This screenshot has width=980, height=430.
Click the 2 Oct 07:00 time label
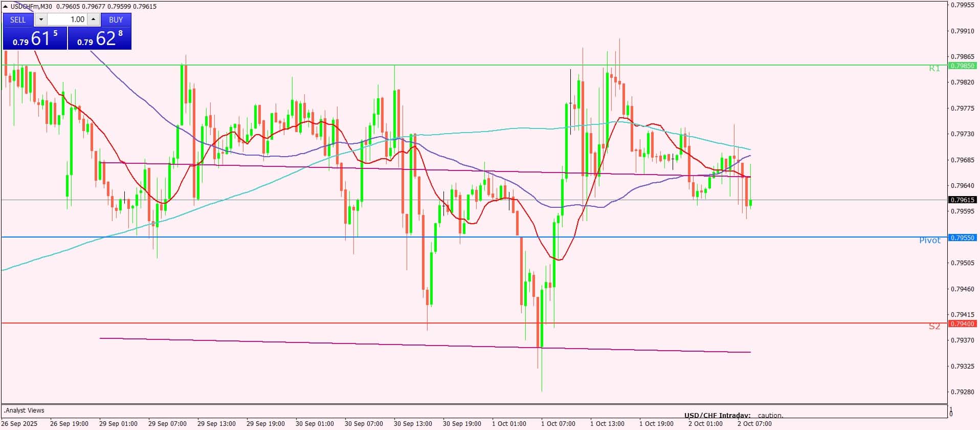754,423
